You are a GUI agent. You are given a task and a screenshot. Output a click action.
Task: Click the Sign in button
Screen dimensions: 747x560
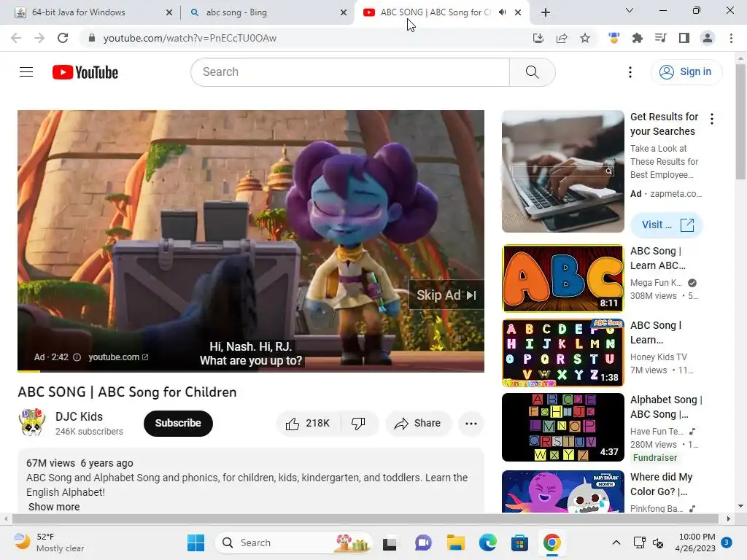click(x=686, y=72)
